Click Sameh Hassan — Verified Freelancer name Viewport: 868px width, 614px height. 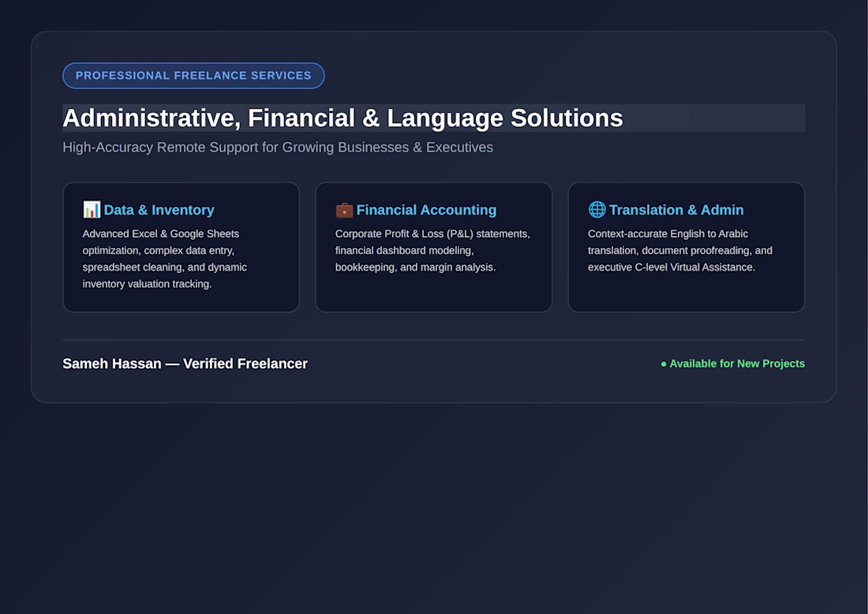[185, 364]
